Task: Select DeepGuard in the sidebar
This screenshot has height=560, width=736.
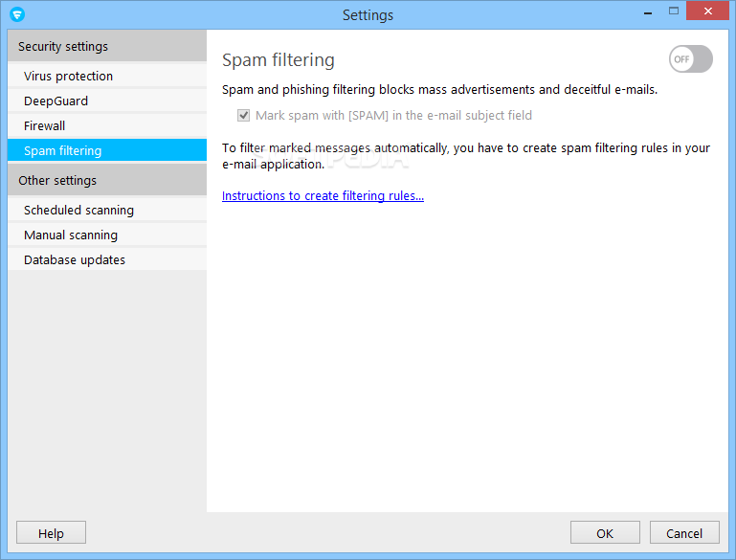Action: (107, 101)
